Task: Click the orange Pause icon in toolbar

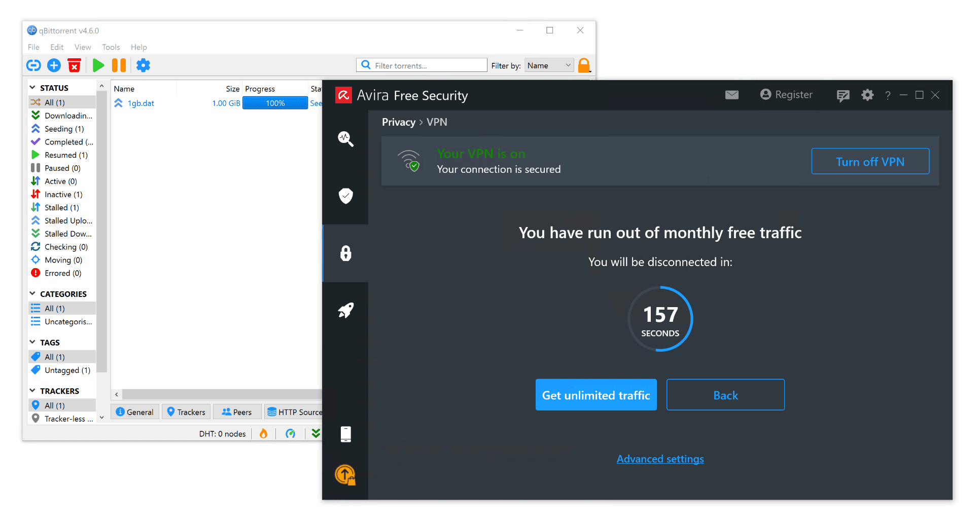Action: (x=119, y=65)
